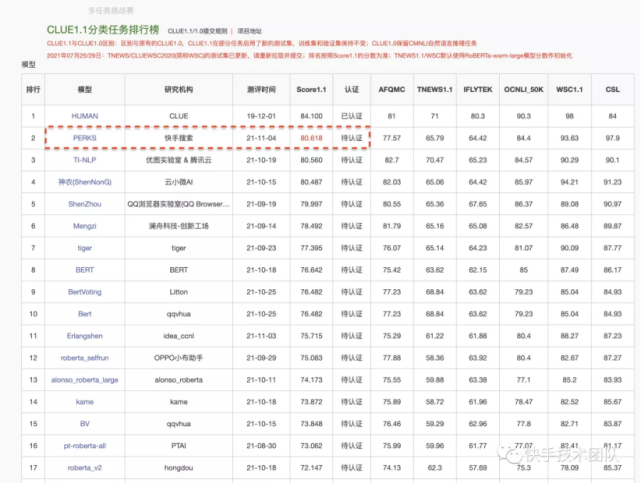Click the 21-08-30 date cell
This screenshot has width=641, height=483.
click(x=261, y=446)
